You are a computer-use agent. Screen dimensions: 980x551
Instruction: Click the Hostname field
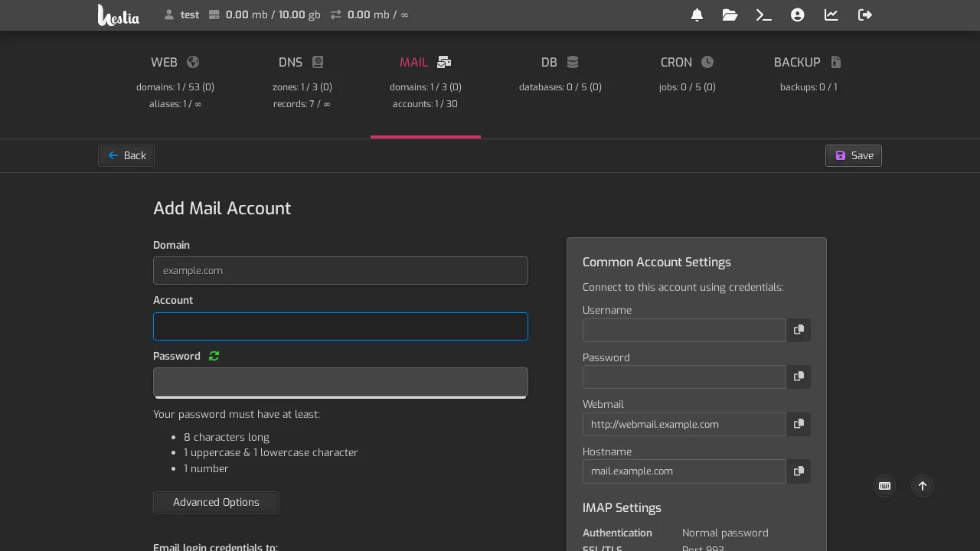pyautogui.click(x=684, y=471)
